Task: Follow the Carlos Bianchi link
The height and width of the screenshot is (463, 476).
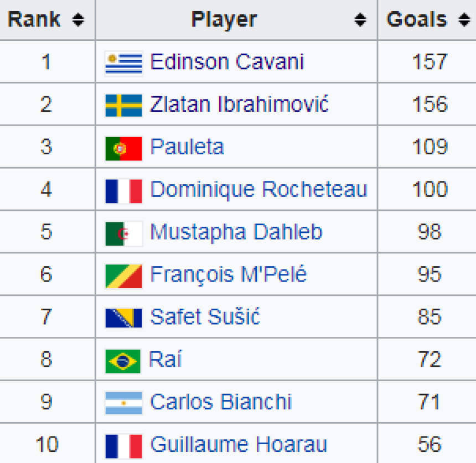Action: (221, 402)
